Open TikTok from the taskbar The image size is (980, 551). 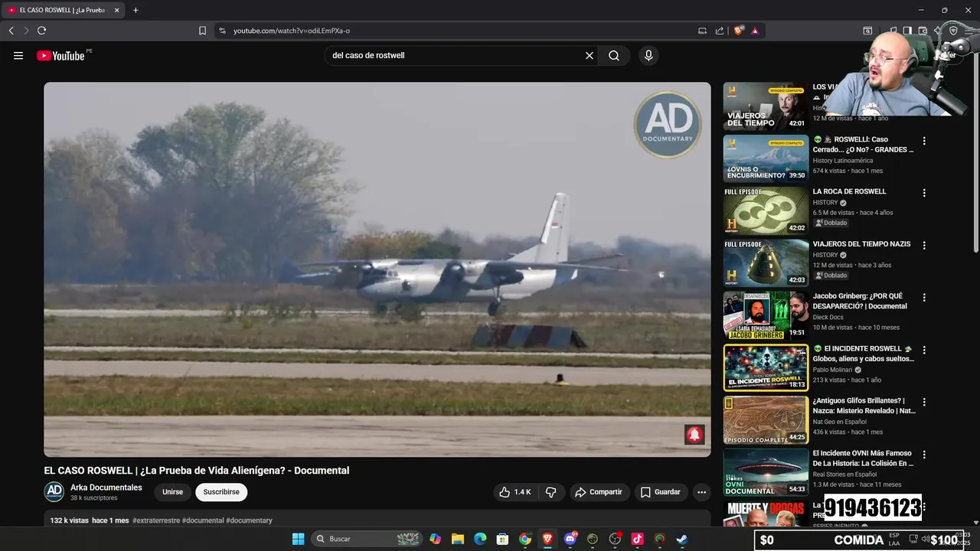[x=637, y=539]
